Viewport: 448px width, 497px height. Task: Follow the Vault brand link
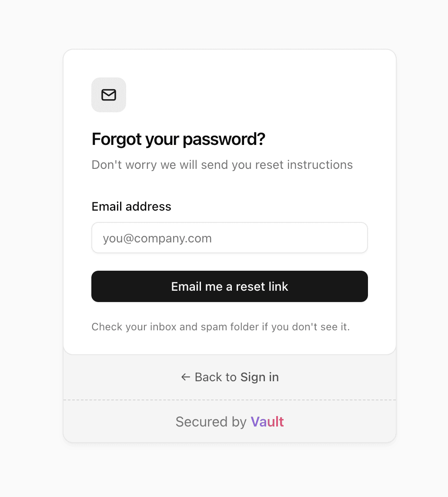coord(267,422)
